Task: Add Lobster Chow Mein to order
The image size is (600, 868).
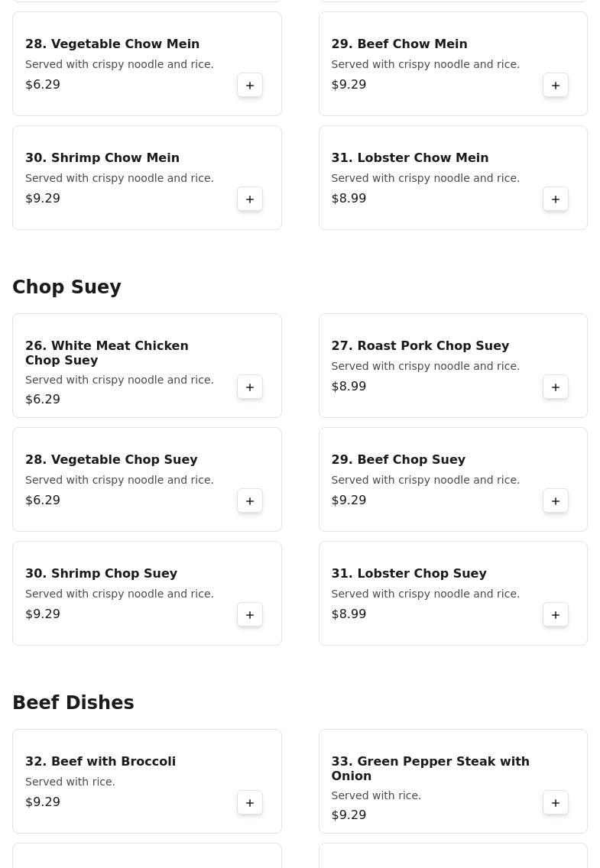Action: pos(556,199)
